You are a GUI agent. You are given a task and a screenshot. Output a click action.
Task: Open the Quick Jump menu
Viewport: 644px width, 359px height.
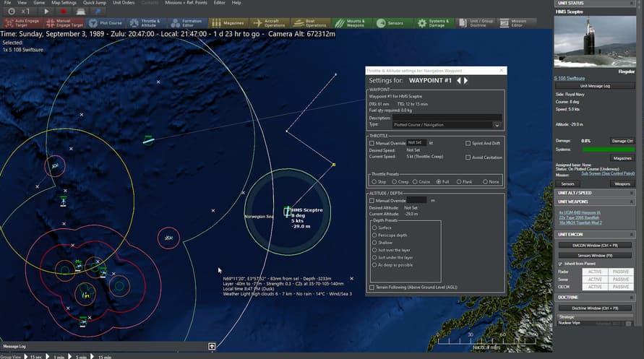95,2
